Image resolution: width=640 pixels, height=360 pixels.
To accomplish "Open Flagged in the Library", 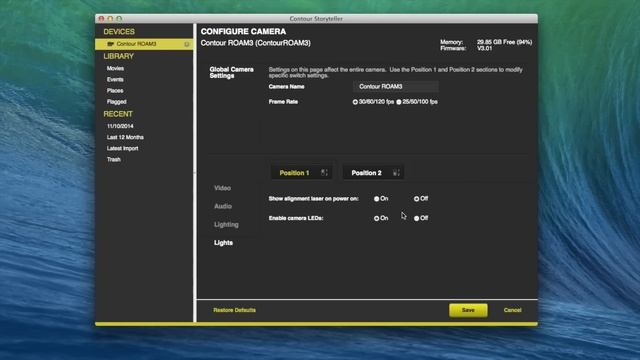I will click(x=116, y=102).
